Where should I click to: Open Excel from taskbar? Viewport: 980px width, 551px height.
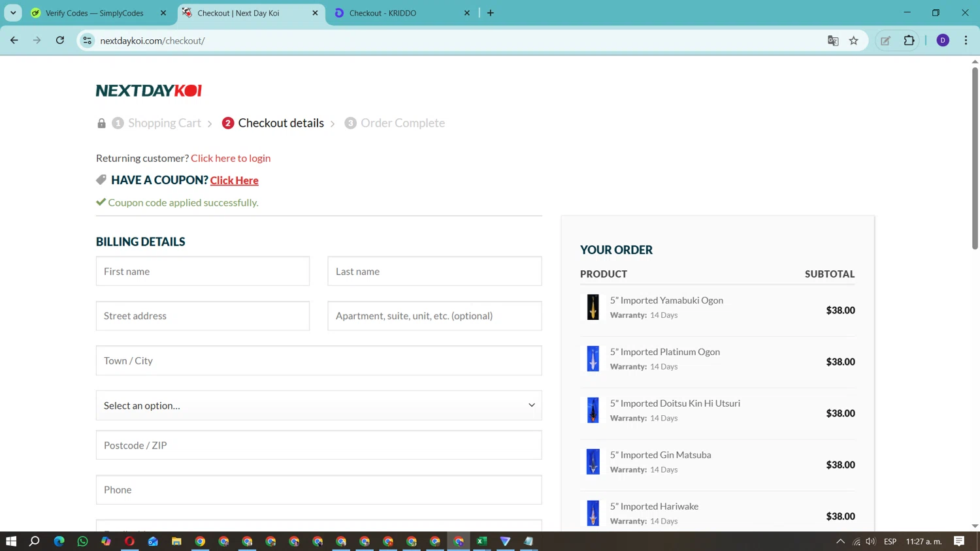tap(482, 541)
